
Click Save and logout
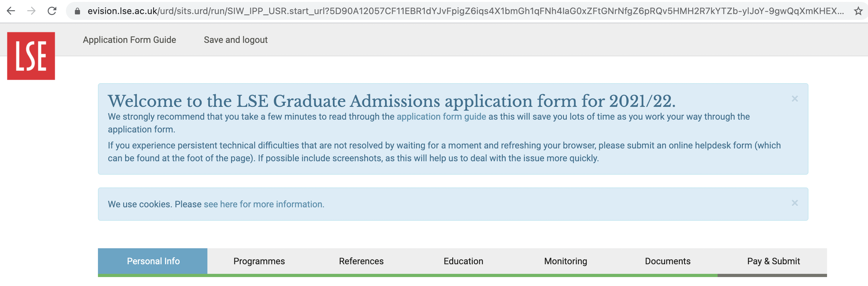236,40
